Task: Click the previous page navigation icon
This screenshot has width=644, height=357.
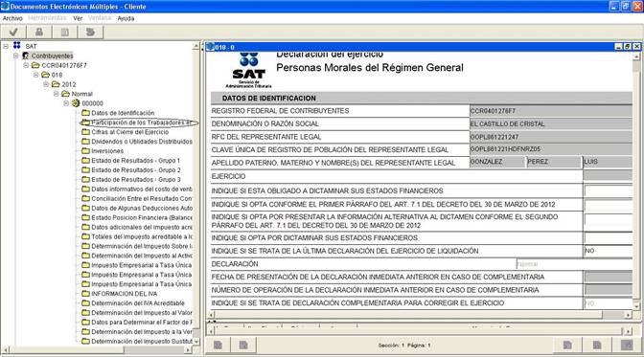Action: pos(243,346)
